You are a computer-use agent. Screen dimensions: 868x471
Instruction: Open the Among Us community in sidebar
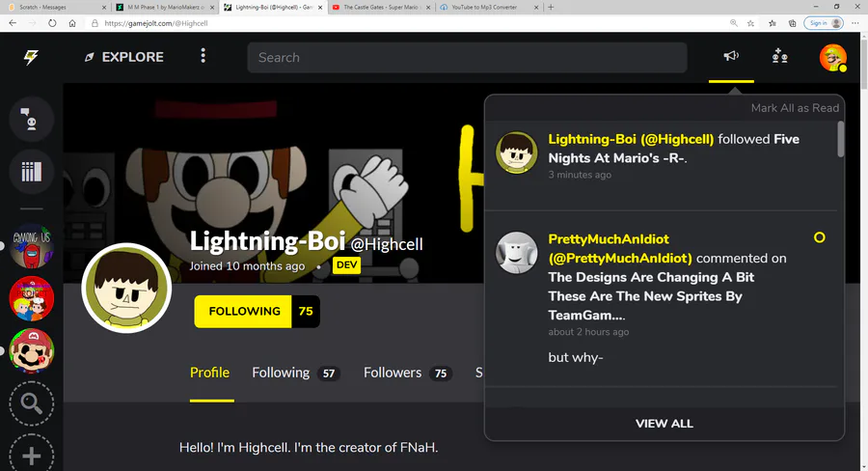[x=32, y=246]
